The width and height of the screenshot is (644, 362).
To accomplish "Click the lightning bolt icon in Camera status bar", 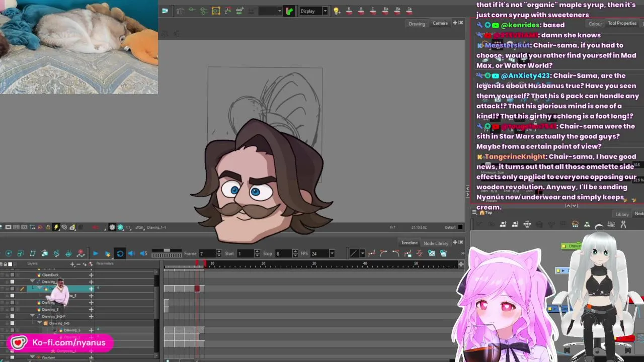I will [56, 227].
